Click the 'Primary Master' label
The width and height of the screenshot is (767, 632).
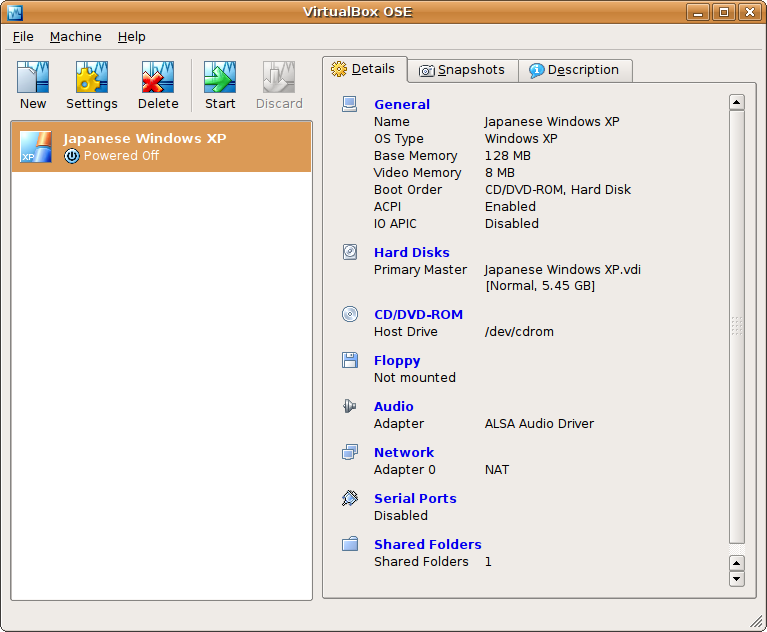pyautogui.click(x=420, y=270)
